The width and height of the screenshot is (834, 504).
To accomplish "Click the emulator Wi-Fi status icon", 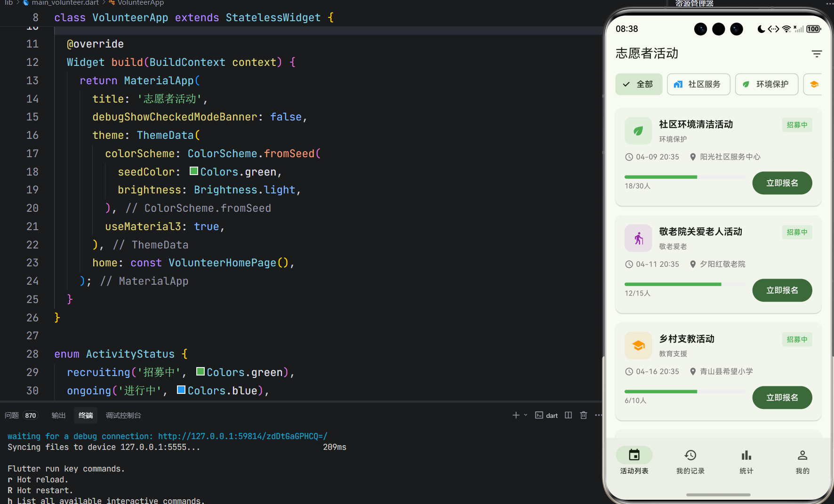I will (x=786, y=29).
